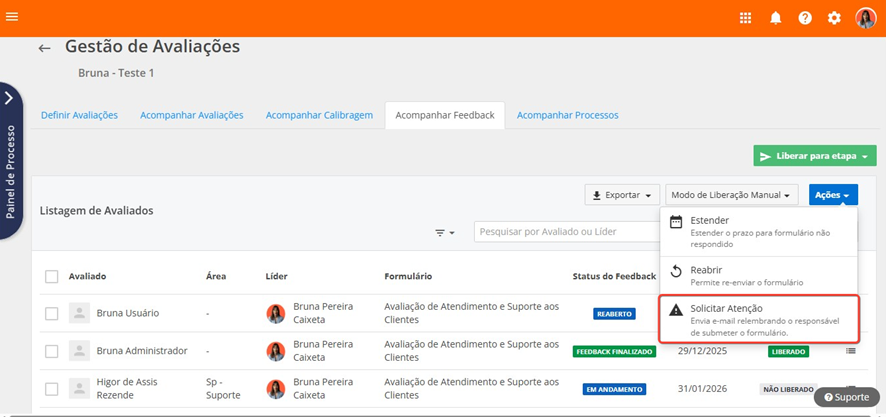Viewport: 886px width, 417px height.
Task: Tick the select-all checkbox in table header
Action: 51,276
